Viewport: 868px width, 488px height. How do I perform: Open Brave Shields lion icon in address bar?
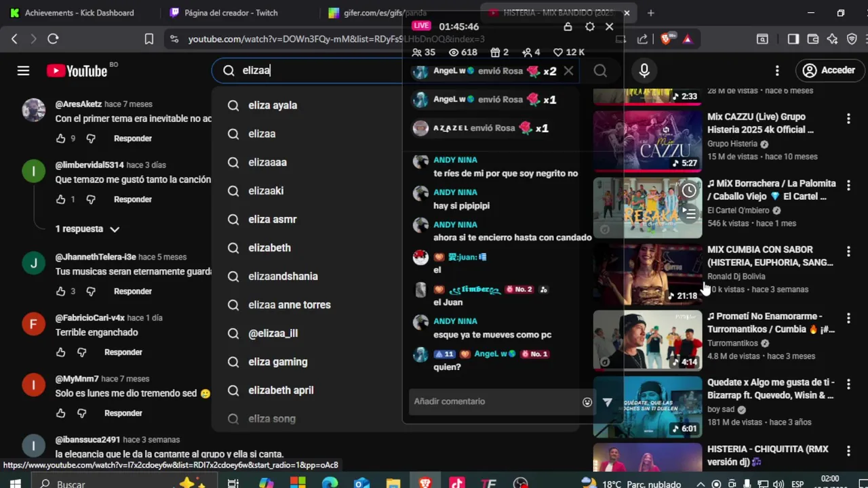coord(665,39)
